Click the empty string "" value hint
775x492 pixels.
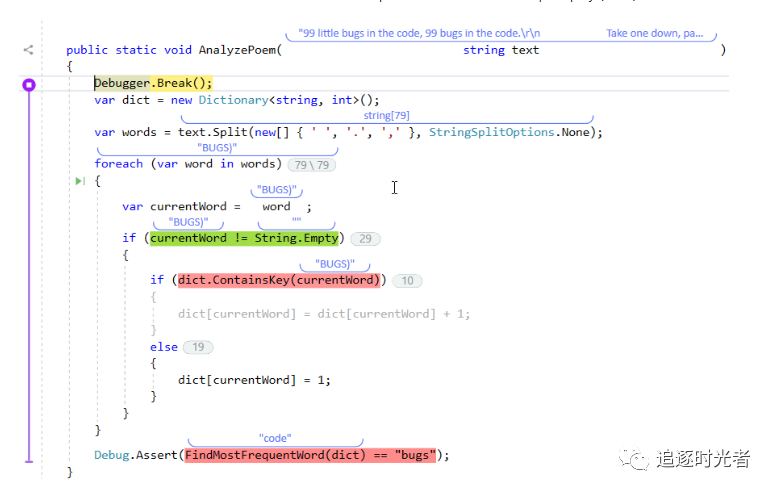coord(297,221)
